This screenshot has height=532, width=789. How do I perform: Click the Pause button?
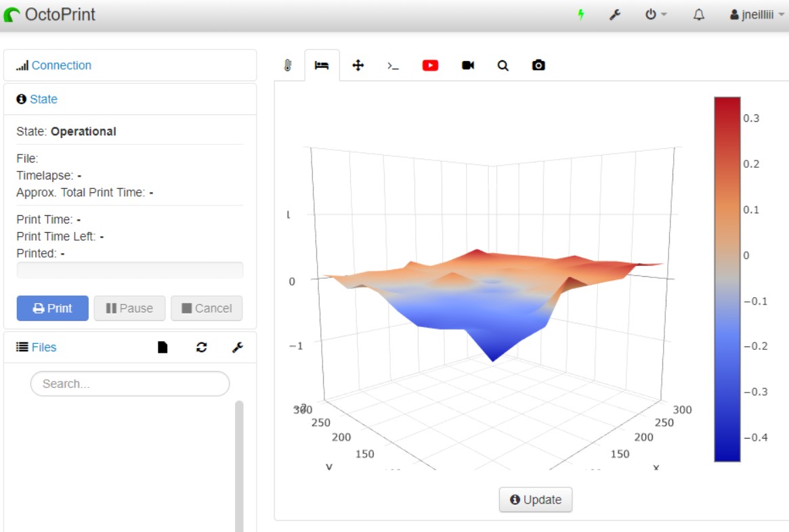point(129,308)
